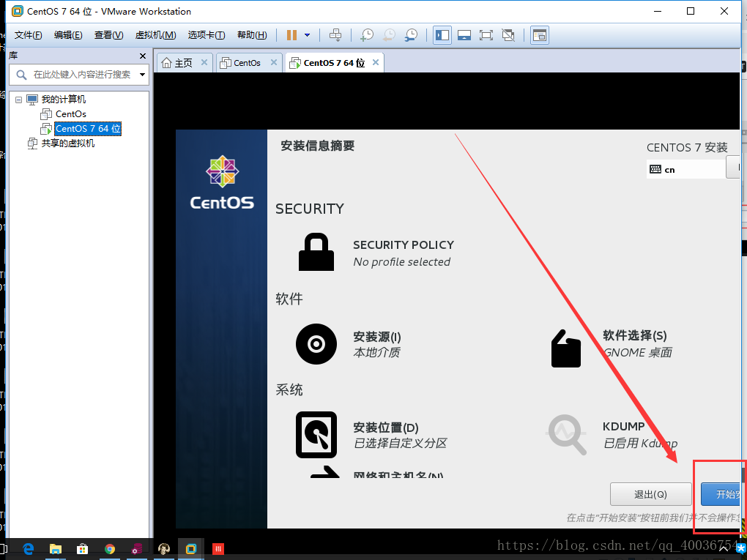Click the Unity mode toolbar icon

tap(508, 35)
